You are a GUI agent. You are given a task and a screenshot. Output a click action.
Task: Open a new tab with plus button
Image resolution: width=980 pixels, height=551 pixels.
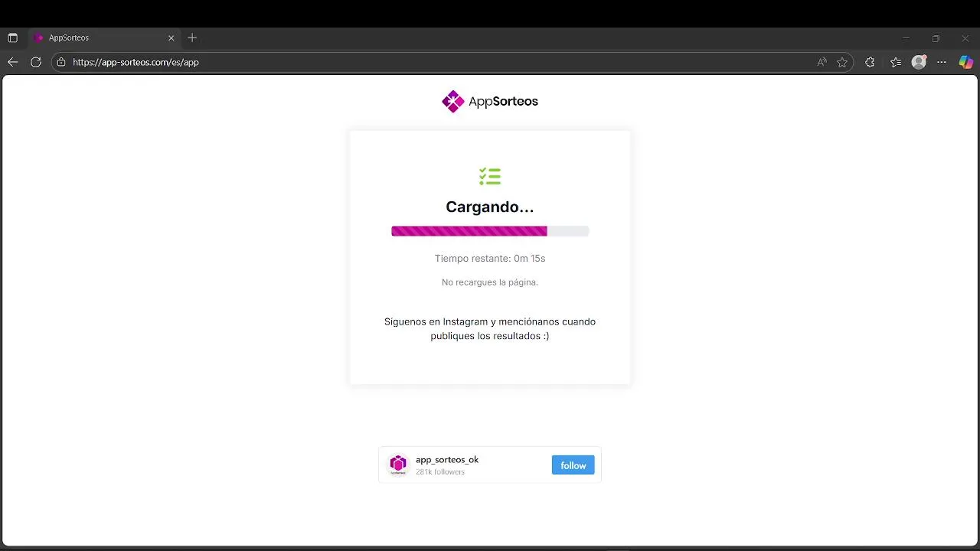click(x=192, y=37)
